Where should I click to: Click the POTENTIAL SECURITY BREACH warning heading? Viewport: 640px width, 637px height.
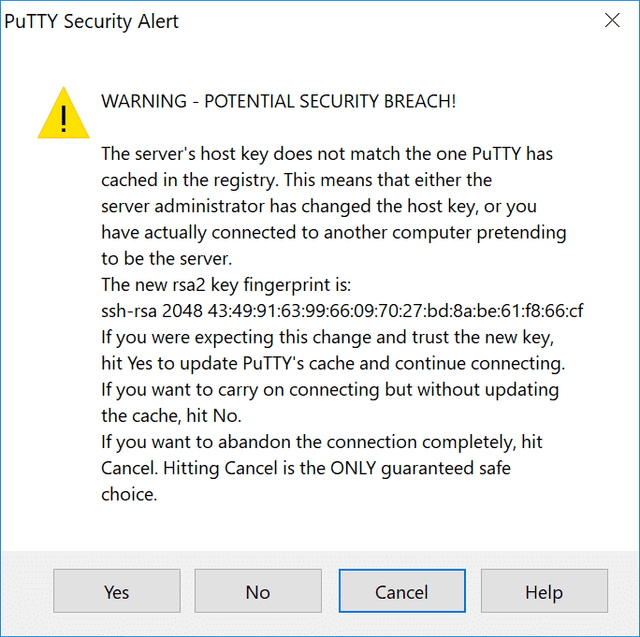coord(279,102)
